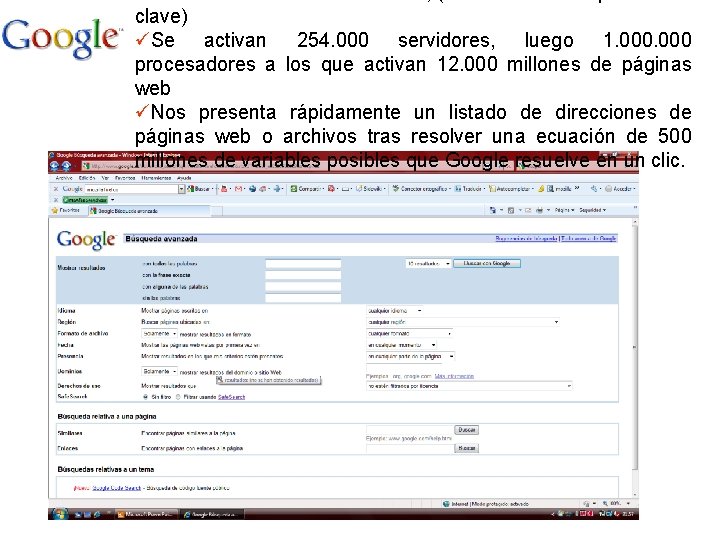Viewport: 720px width, 540px height.
Task: Click the 'con todas las palabras' text field
Action: [303, 264]
